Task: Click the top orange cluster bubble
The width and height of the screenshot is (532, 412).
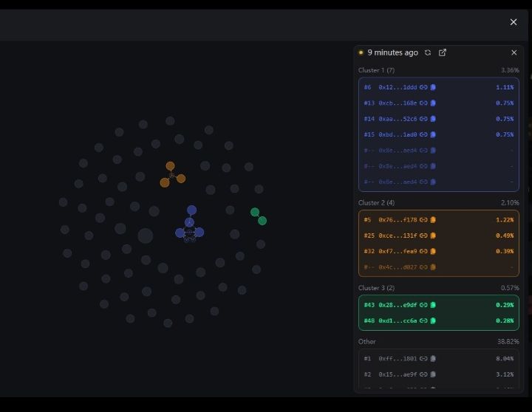Action: (x=170, y=166)
